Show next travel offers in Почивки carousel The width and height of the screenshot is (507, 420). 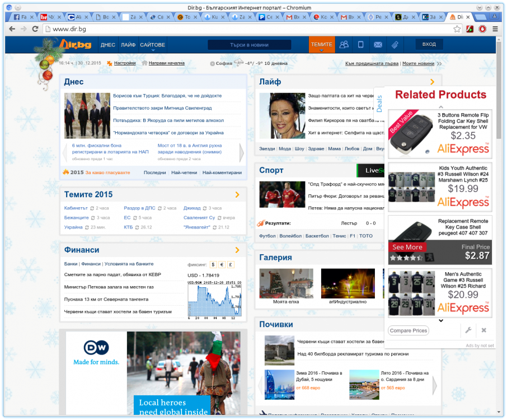coord(435,385)
